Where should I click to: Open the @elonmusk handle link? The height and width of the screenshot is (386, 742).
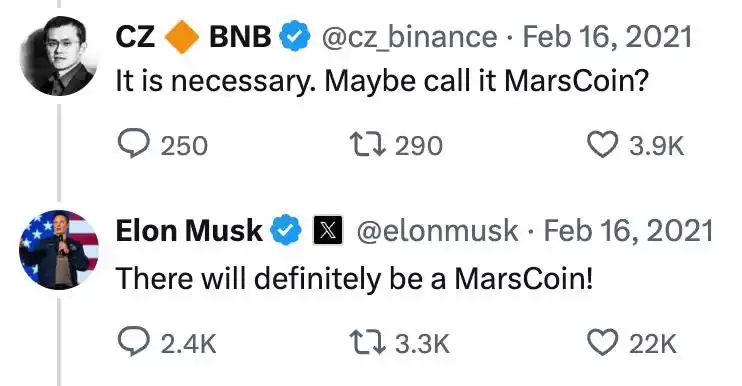click(437, 230)
